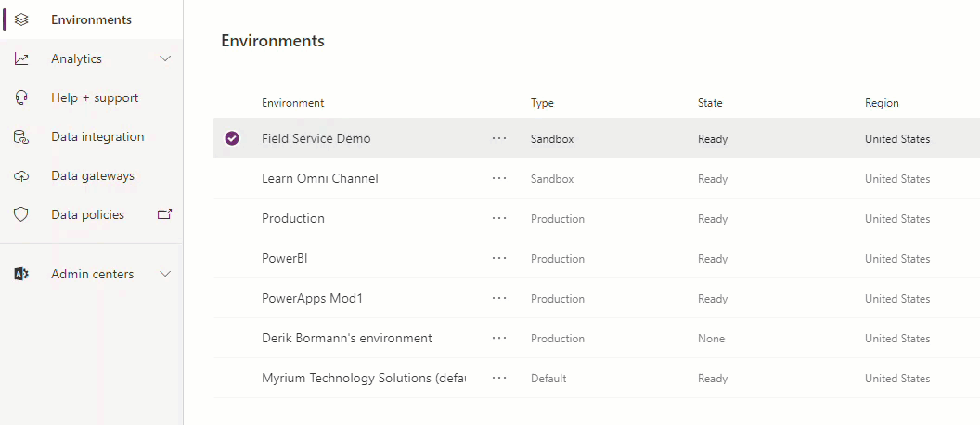Image resolution: width=980 pixels, height=425 pixels.
Task: Click the Help + support headset icon
Action: tap(21, 97)
